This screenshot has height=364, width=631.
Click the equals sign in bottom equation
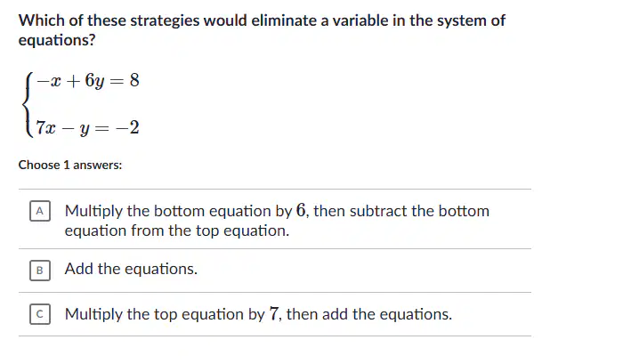(x=101, y=128)
